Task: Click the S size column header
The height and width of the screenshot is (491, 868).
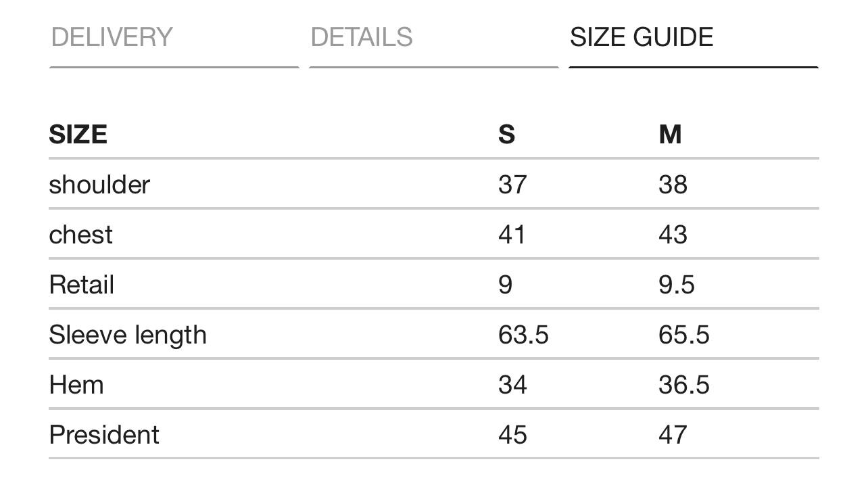Action: tap(506, 135)
